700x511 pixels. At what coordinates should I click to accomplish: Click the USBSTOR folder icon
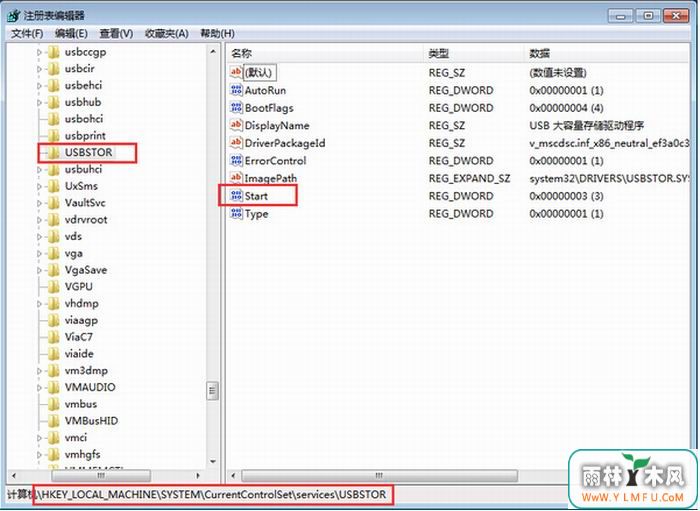click(x=54, y=153)
